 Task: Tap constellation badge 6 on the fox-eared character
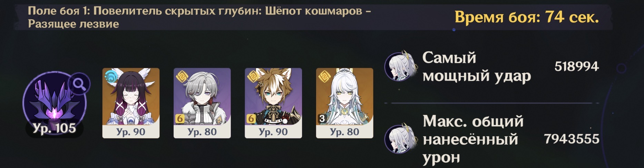(x=251, y=119)
